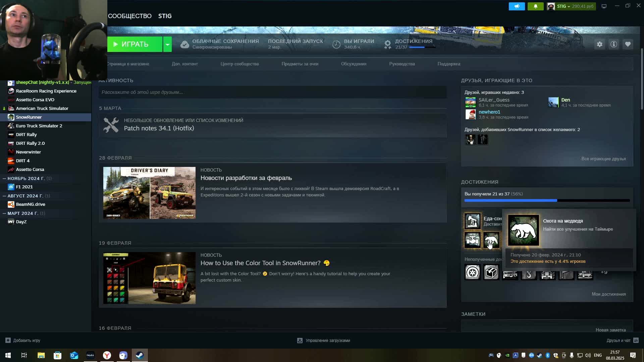Open Все играющие друзья link
The width and height of the screenshot is (644, 362).
click(603, 159)
